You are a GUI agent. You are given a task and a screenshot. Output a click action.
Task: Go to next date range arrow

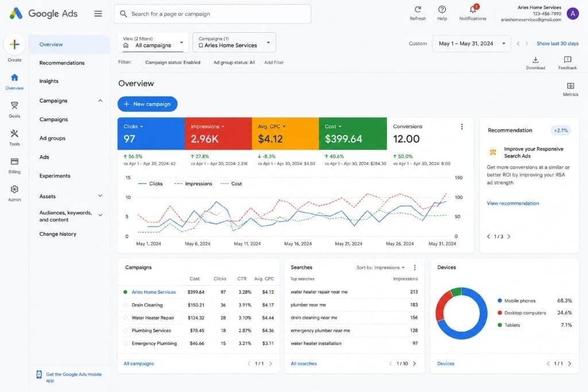point(527,44)
